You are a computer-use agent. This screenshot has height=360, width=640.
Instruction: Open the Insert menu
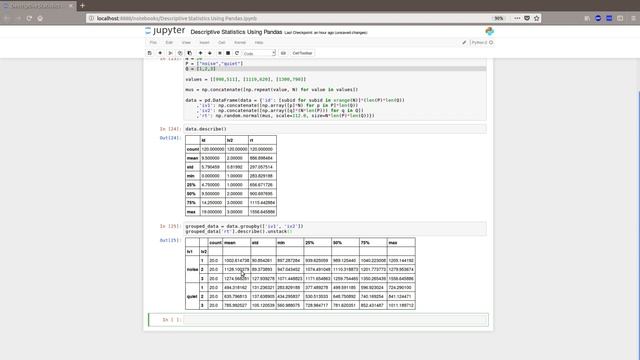click(204, 42)
